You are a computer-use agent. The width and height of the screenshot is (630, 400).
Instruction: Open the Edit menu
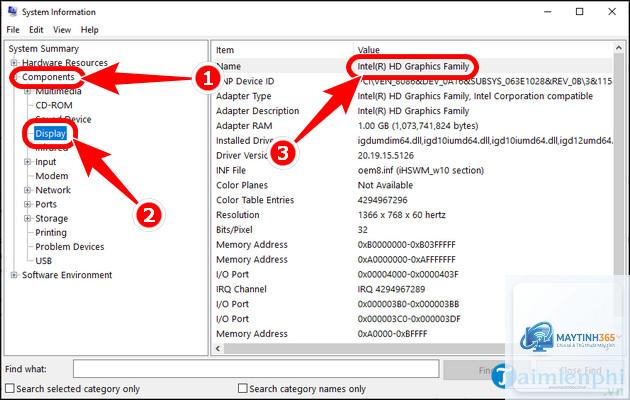36,30
